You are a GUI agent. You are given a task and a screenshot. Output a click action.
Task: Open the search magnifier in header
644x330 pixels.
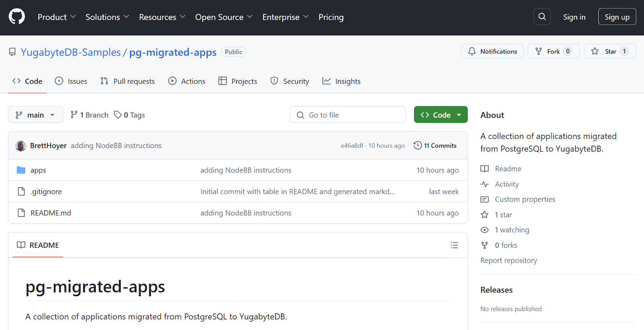(x=542, y=17)
